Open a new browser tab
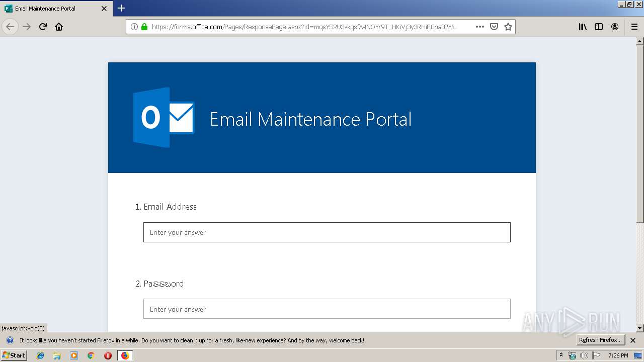The image size is (644, 362). pos(121,8)
